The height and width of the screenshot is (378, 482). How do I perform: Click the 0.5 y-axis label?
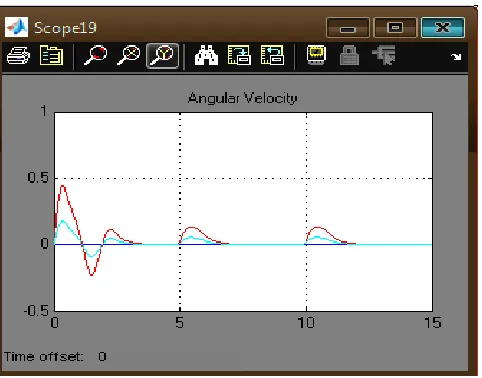[38, 177]
